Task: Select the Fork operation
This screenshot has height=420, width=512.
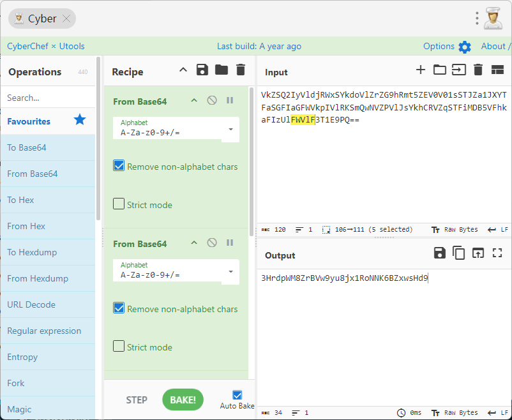Action: click(x=48, y=383)
